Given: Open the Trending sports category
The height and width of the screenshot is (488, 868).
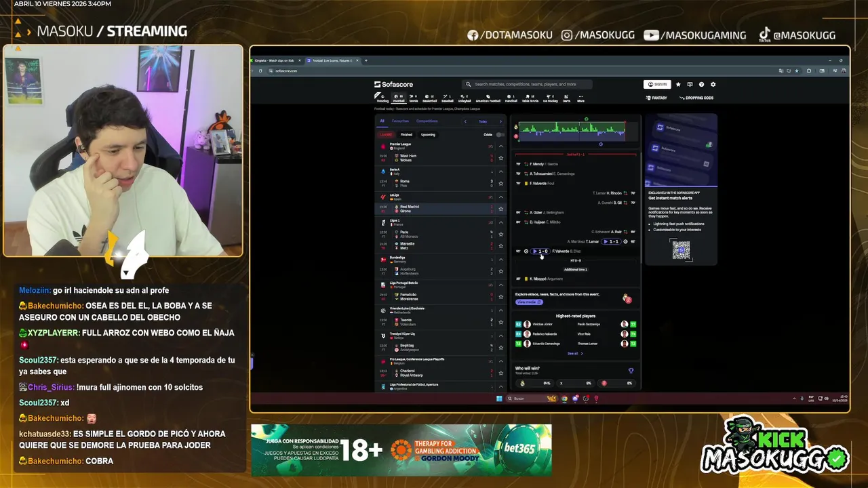Looking at the screenshot, I should 382,98.
